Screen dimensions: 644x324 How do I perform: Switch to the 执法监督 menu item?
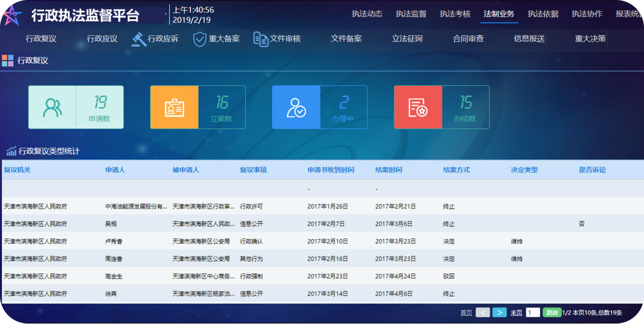point(410,14)
